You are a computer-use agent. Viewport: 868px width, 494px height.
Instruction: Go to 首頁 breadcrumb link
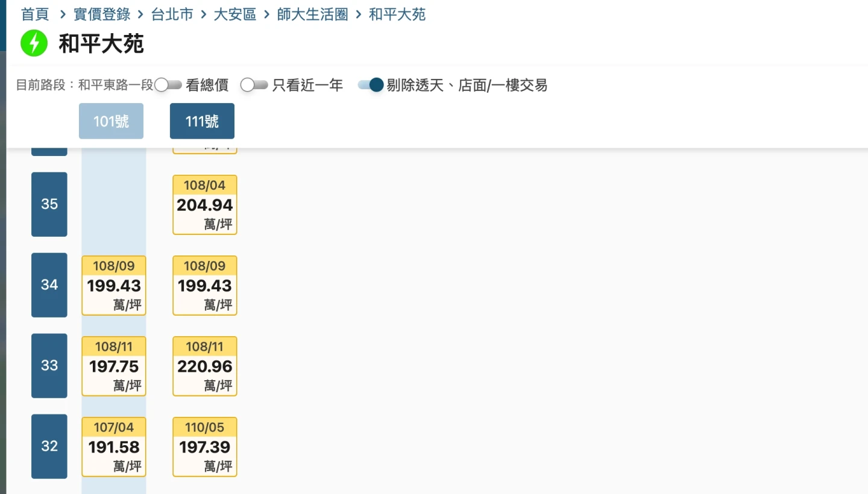coord(35,14)
